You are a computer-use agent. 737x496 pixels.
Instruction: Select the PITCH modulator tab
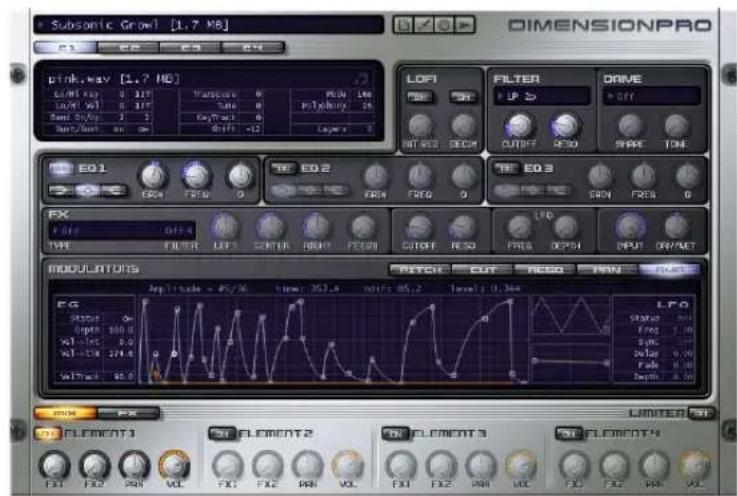point(420,270)
